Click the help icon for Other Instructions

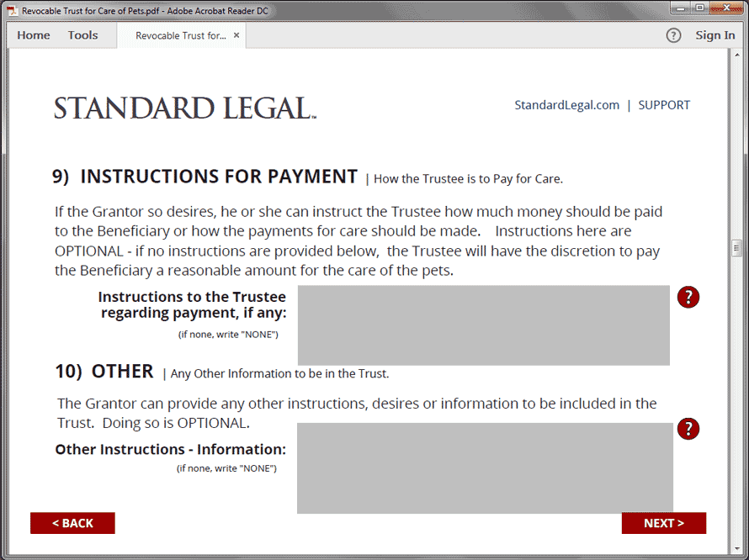[688, 429]
